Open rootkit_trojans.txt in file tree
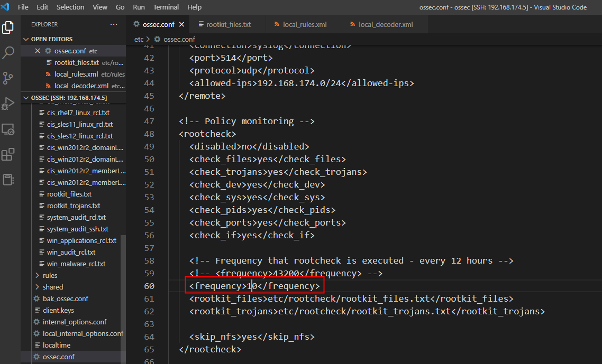 pos(74,206)
